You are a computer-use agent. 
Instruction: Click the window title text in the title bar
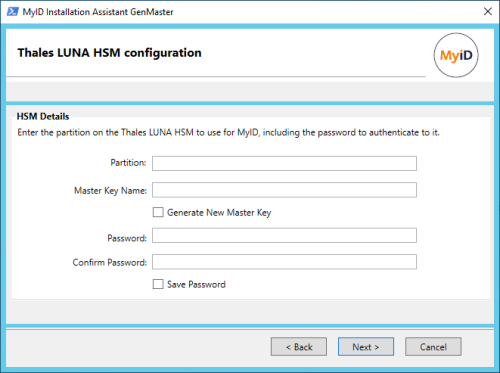click(98, 12)
